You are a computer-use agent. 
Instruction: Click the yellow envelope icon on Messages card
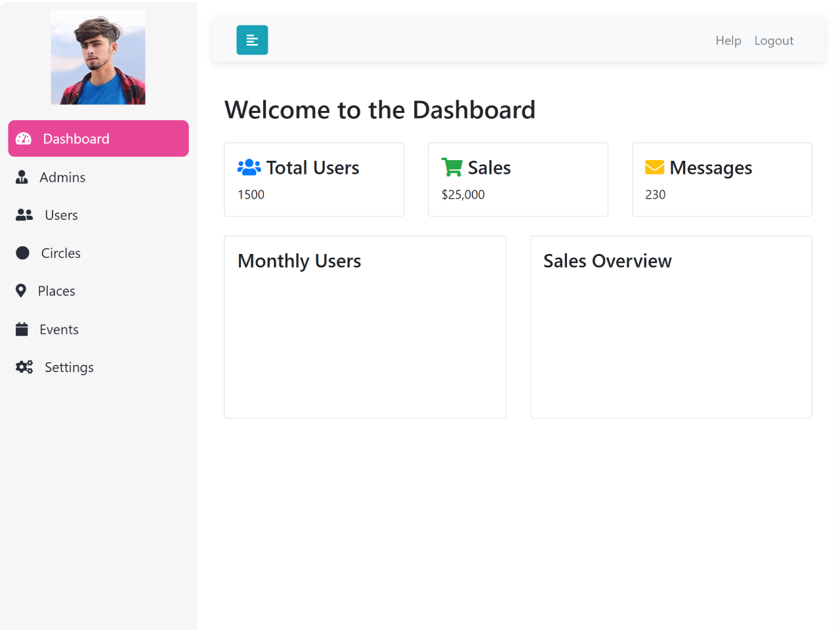(654, 167)
